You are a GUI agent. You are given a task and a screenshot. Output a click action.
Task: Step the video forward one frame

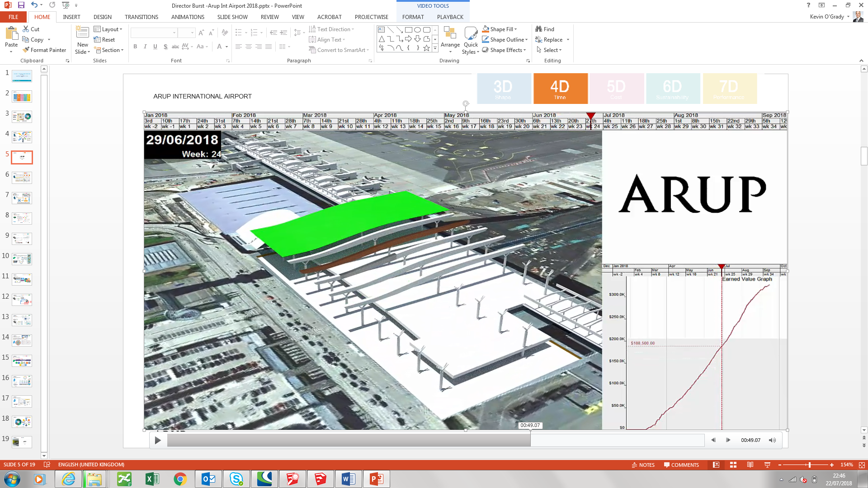[728, 440]
